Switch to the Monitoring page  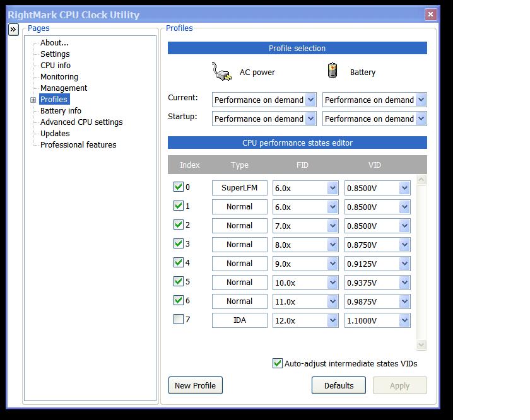click(x=59, y=77)
